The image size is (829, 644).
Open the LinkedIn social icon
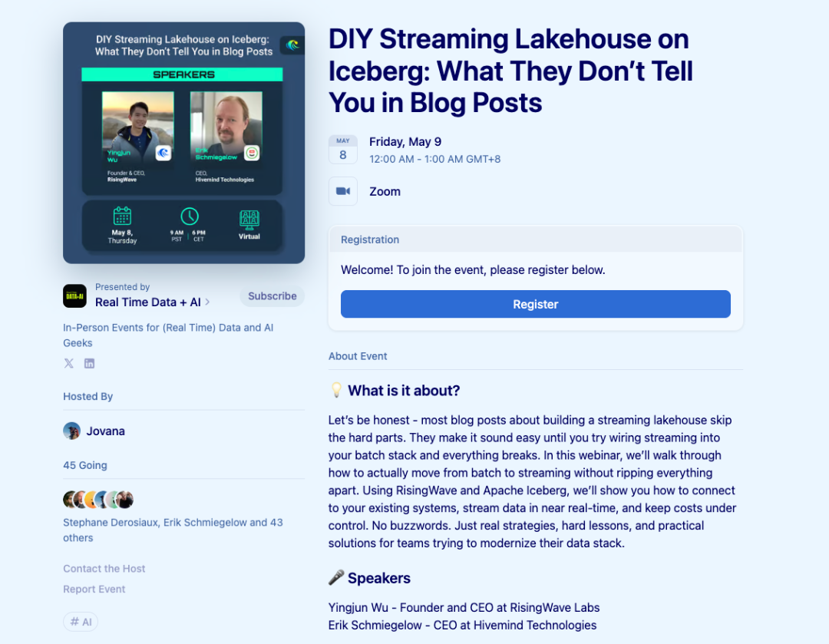tap(89, 363)
